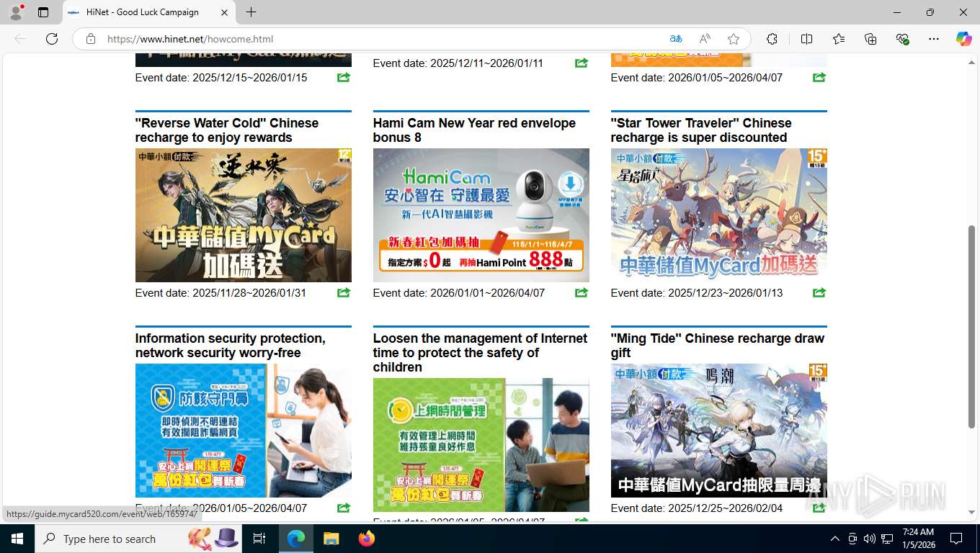
Task: Open "Star Tower Traveler" recharge link
Action: (701, 130)
